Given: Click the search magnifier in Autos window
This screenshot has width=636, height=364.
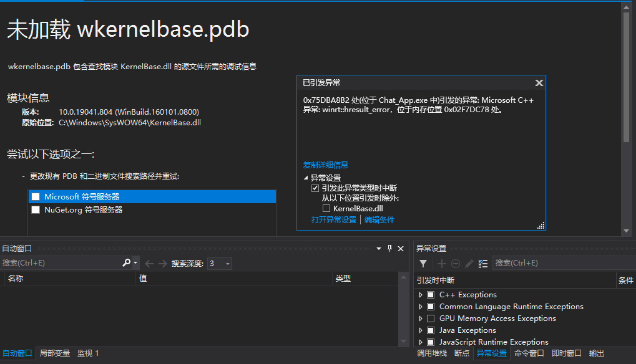Looking at the screenshot, I should [126, 263].
